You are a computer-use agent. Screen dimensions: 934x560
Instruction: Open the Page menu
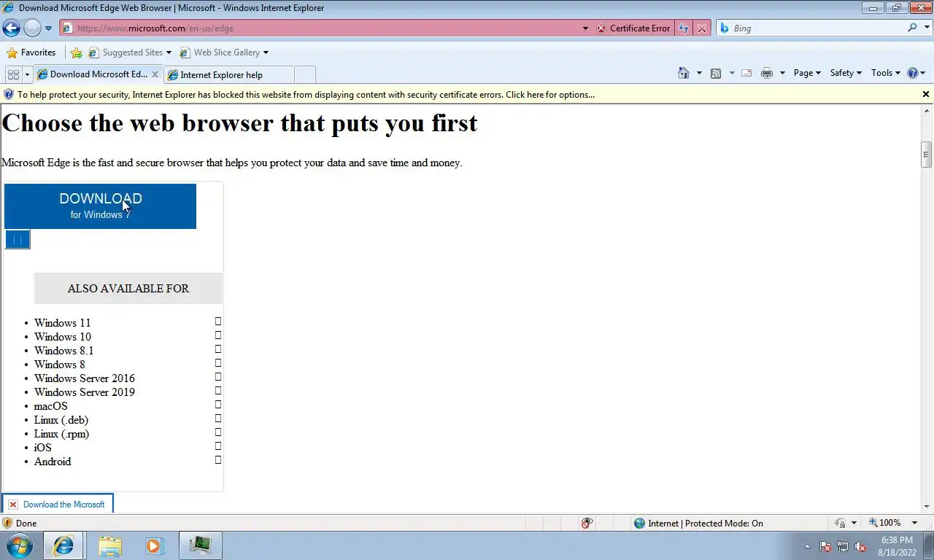807,73
